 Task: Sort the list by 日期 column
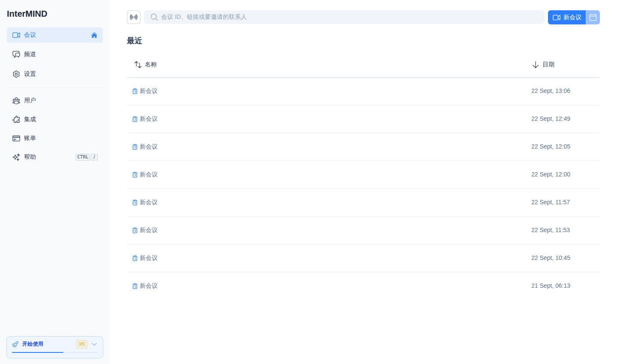pos(543,65)
